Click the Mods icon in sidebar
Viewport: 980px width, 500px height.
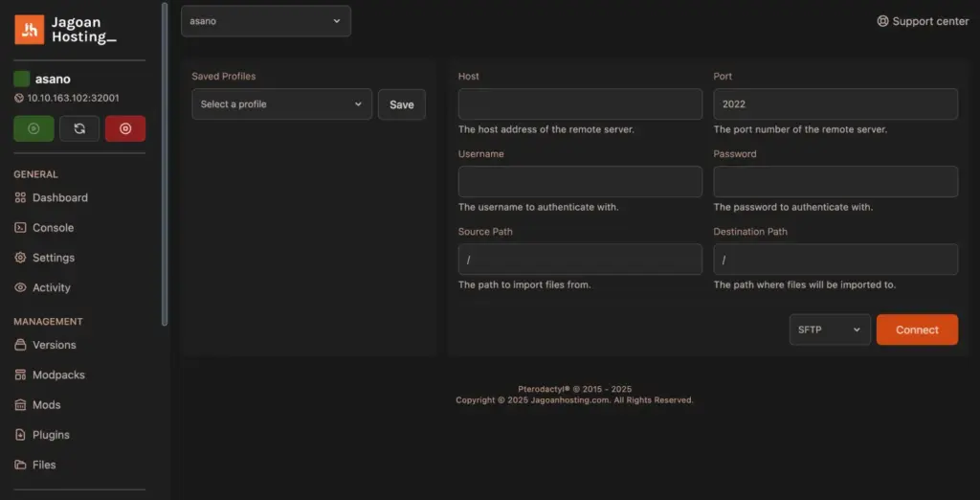point(20,405)
